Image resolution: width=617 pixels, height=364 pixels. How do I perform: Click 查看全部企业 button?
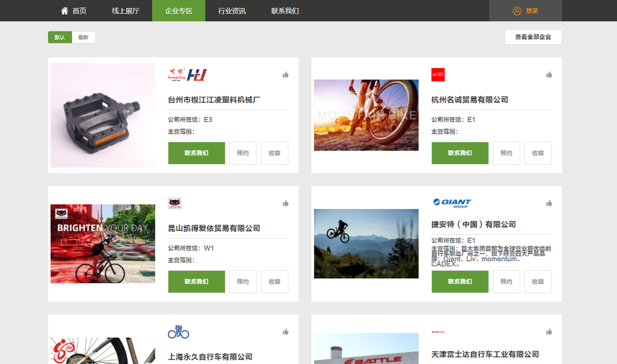[533, 37]
